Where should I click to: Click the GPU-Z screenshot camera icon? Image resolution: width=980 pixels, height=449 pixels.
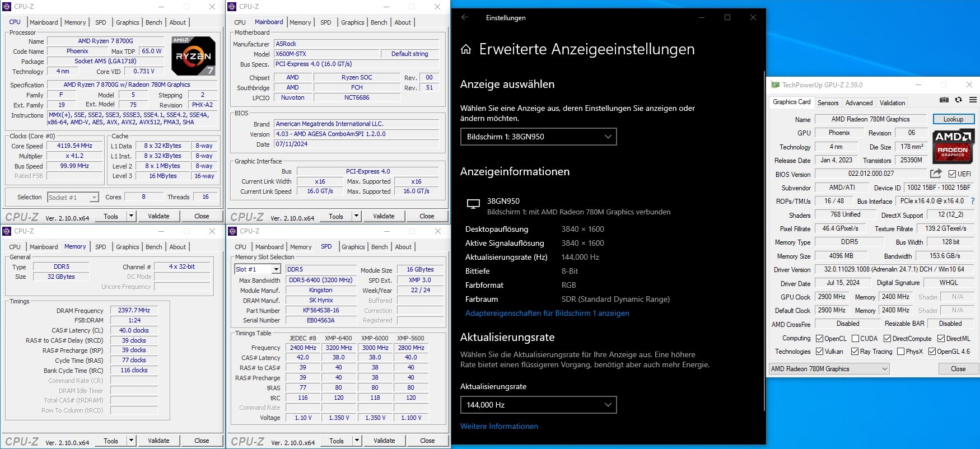tap(944, 100)
